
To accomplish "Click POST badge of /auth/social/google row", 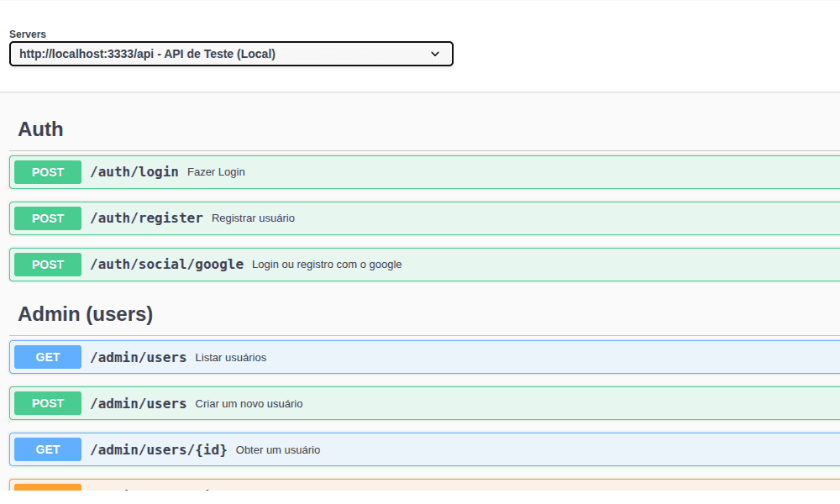I will (48, 265).
